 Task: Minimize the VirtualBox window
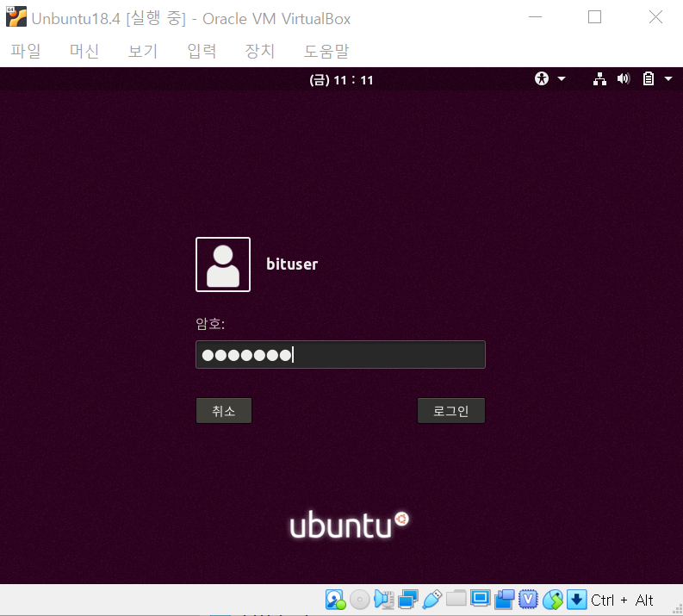535,17
